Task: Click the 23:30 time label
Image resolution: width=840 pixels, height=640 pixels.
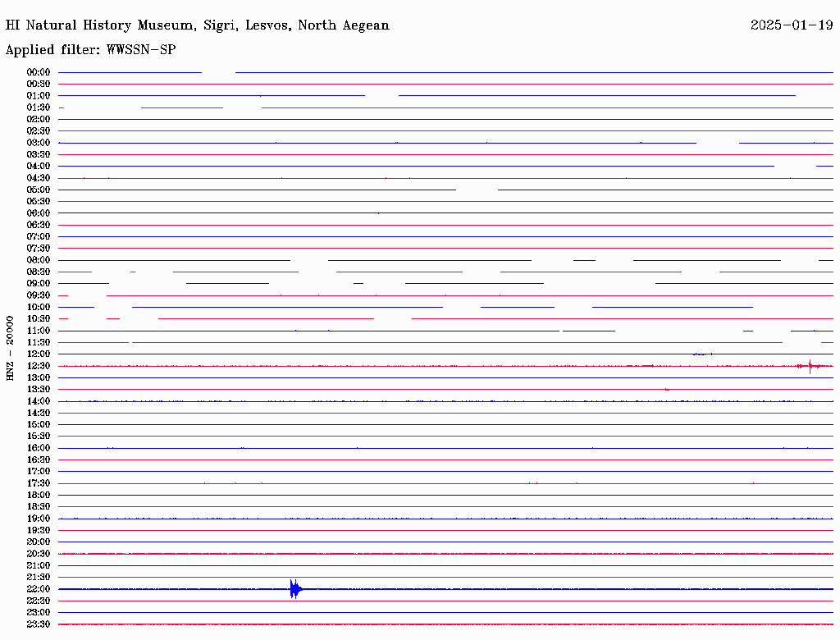Action: [38, 624]
